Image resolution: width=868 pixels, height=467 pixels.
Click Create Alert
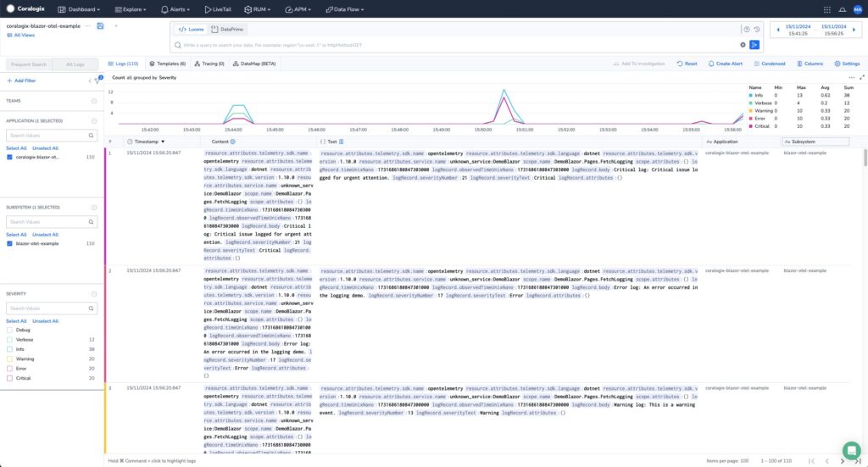[726, 64]
